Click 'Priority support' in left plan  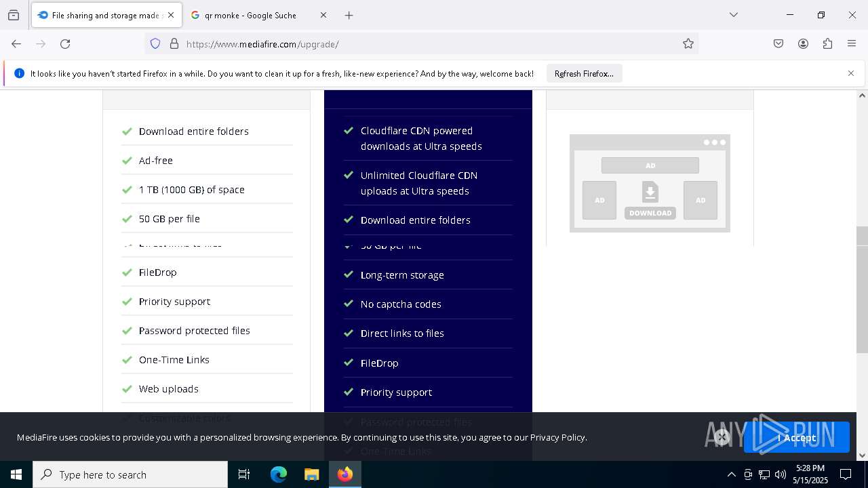click(174, 302)
